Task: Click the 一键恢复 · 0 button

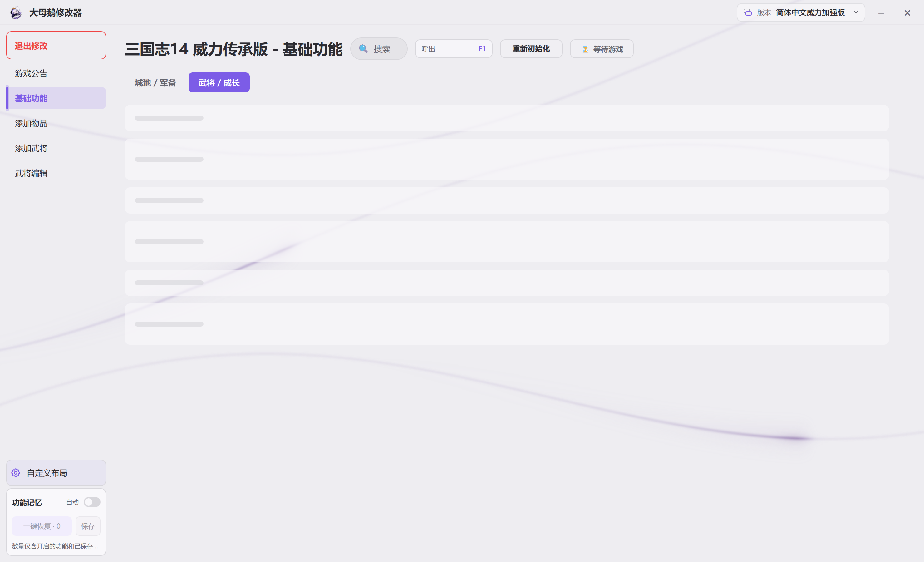Action: point(42,526)
